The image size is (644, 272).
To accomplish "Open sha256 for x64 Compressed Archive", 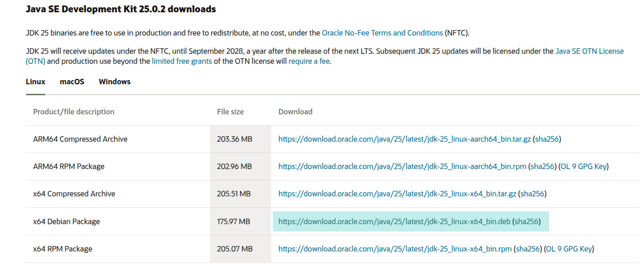I will (532, 194).
